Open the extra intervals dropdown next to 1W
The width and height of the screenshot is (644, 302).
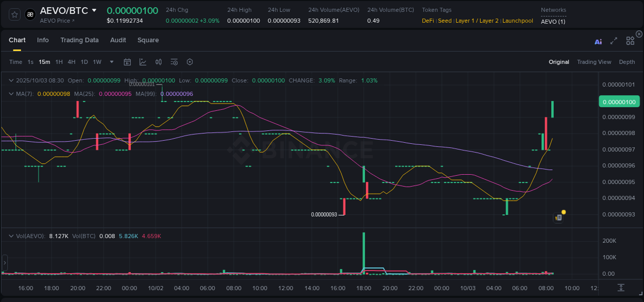click(111, 62)
